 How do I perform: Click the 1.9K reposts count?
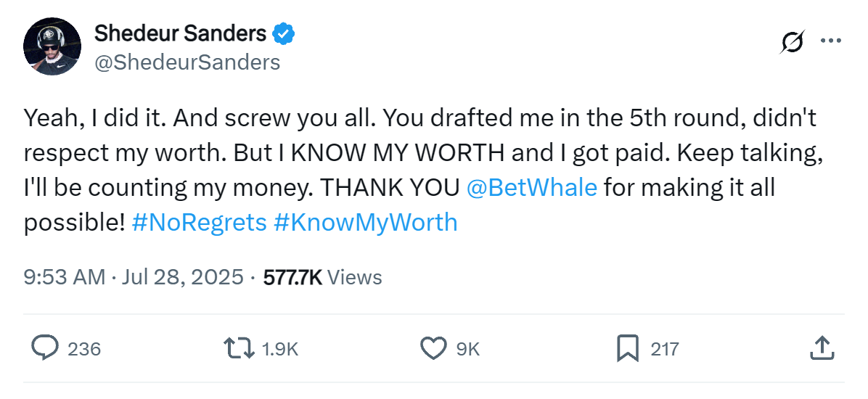coord(279,349)
